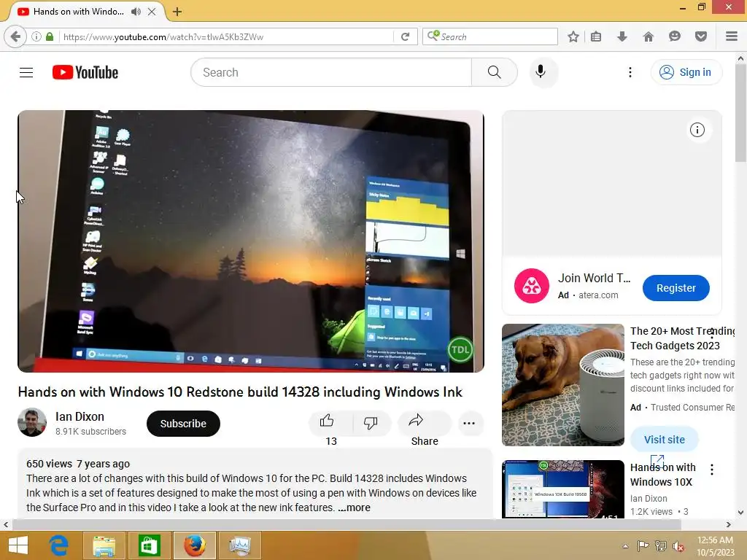Viewport: 747px width, 560px height.
Task: Open options menu for Windows 10X video
Action: click(x=712, y=470)
